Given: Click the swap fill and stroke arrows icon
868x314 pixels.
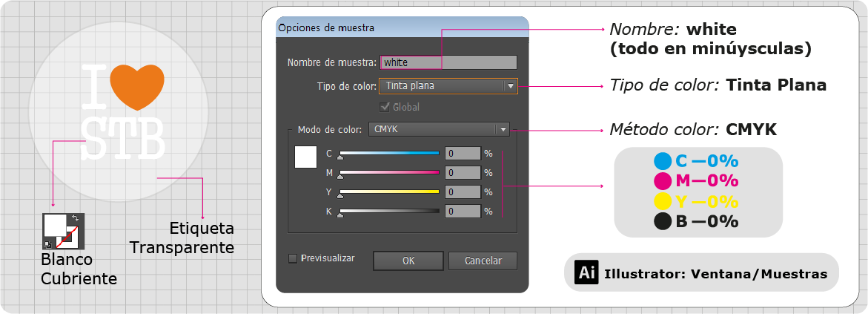Looking at the screenshot, I should click(x=76, y=218).
